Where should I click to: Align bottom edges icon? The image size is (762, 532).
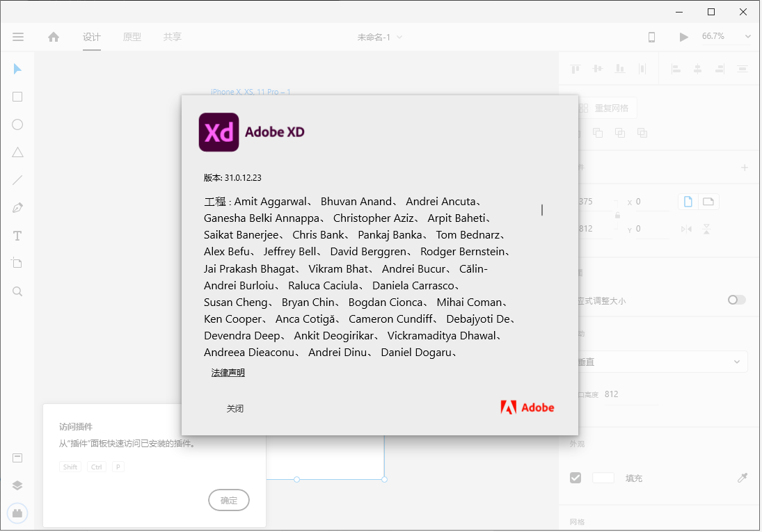[x=620, y=69]
